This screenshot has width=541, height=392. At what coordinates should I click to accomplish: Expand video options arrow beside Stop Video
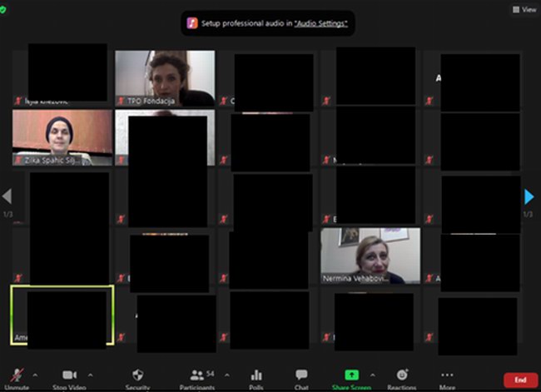pos(91,375)
